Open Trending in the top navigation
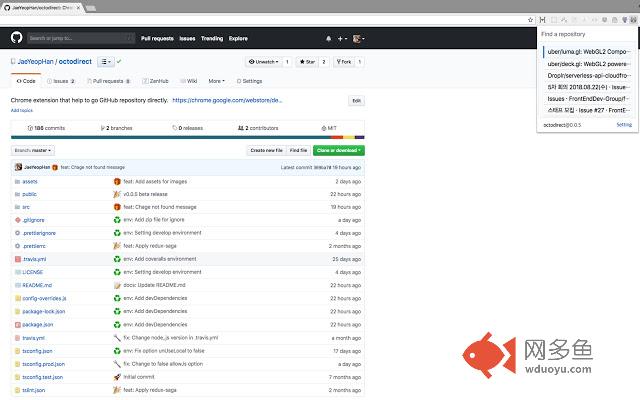 click(x=212, y=38)
